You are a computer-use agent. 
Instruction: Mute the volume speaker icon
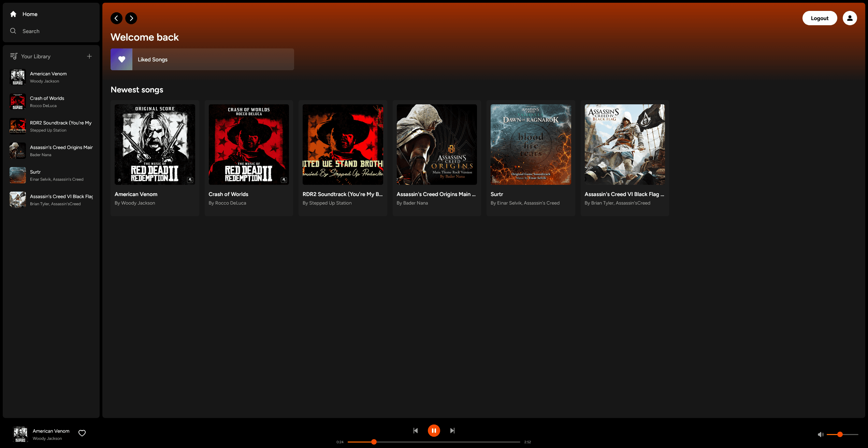821,434
